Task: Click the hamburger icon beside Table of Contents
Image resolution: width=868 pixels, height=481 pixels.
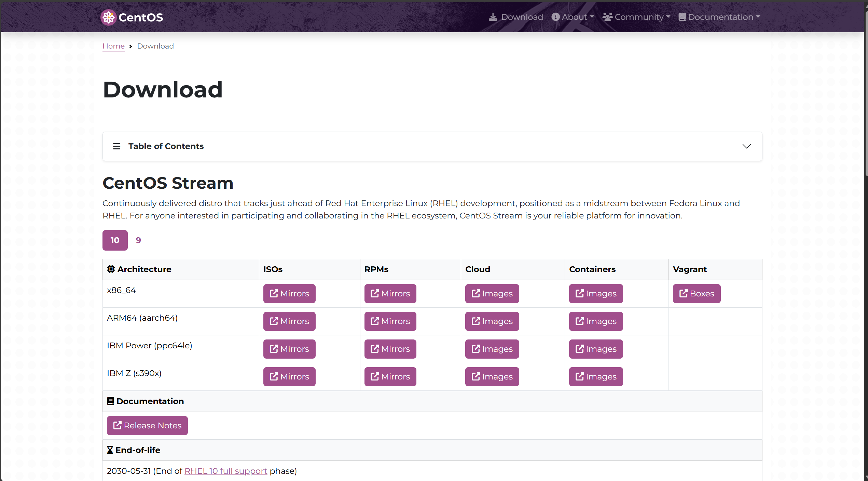Action: tap(116, 146)
